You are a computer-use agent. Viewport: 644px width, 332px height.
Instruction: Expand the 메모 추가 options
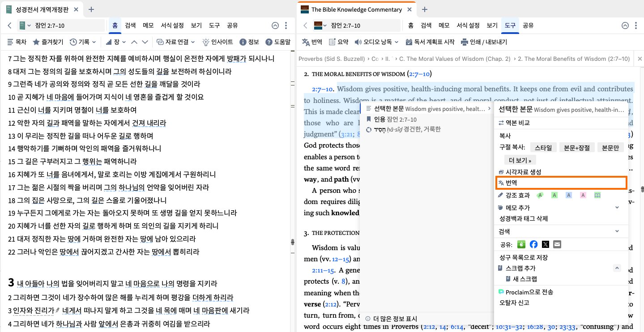pyautogui.click(x=617, y=208)
